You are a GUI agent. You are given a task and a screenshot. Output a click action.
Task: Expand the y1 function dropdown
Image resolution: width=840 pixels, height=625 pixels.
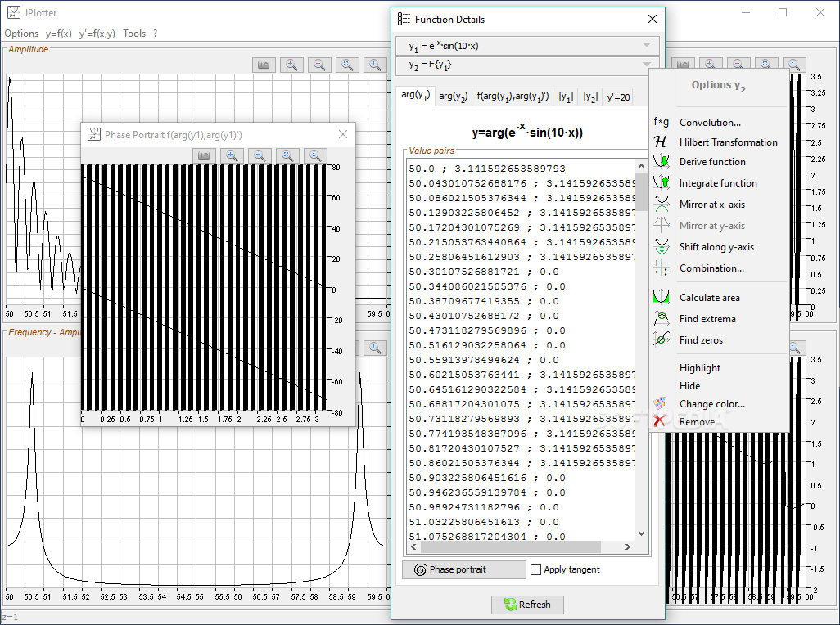click(x=647, y=45)
